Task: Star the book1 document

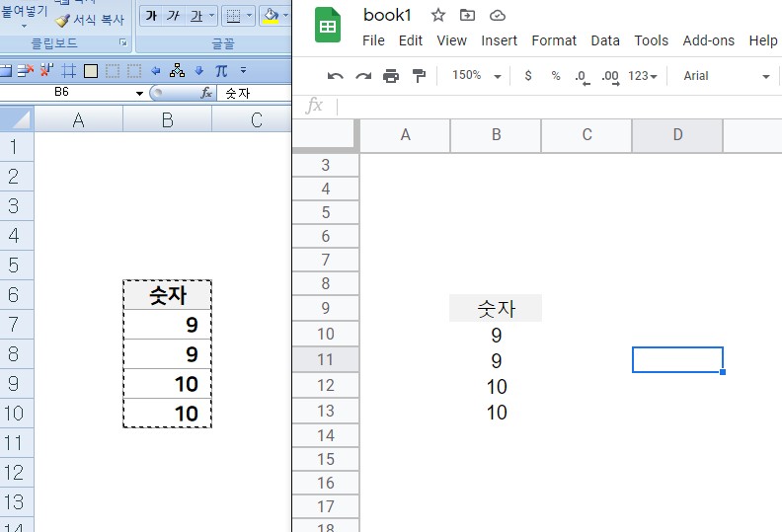Action: pyautogui.click(x=437, y=16)
